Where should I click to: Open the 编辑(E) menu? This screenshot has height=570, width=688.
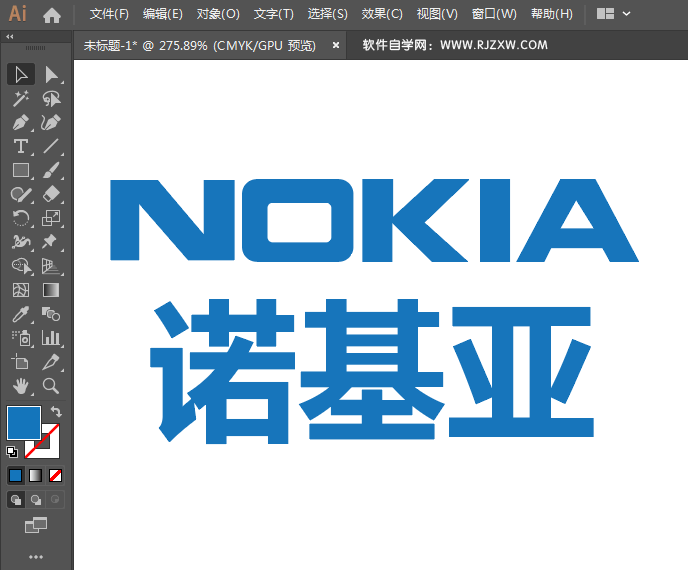pos(163,14)
